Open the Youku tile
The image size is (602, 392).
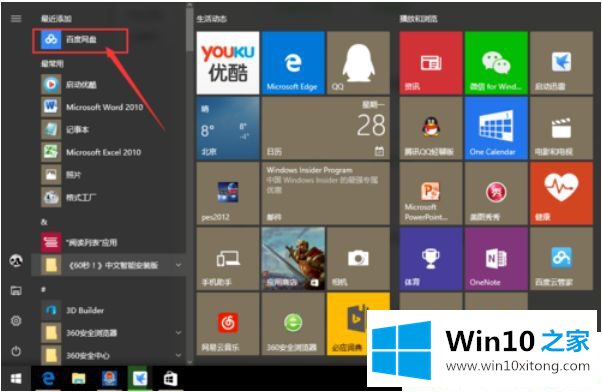click(228, 63)
